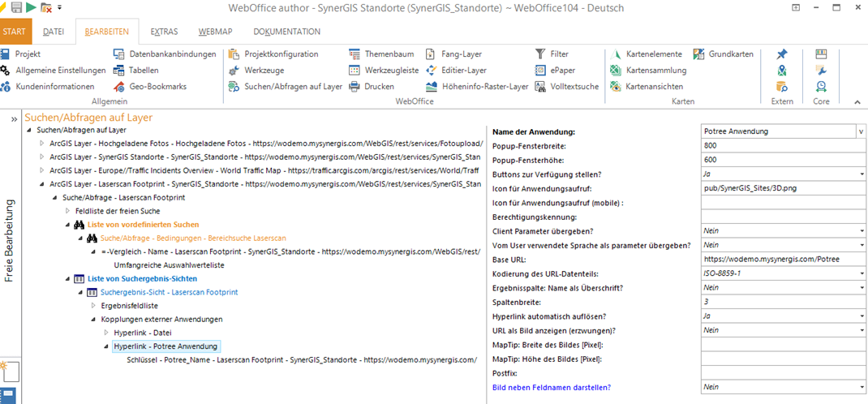Expand Hyperlink - Datei node

(107, 333)
